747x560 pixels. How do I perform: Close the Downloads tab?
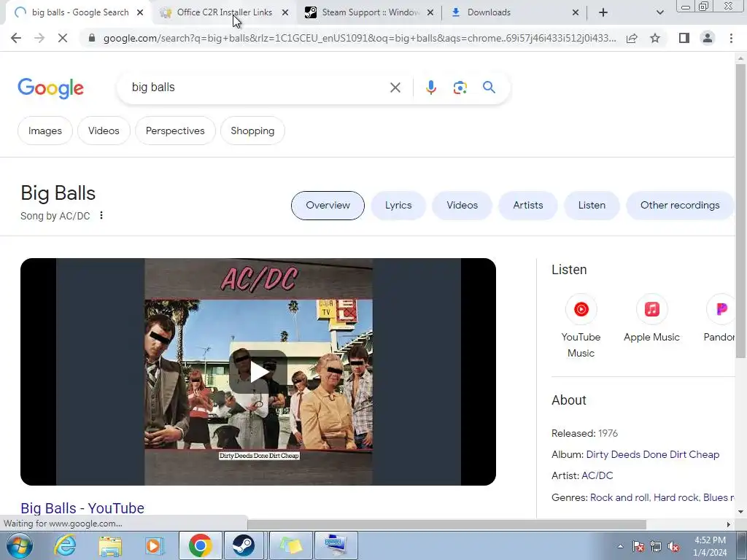pos(575,13)
